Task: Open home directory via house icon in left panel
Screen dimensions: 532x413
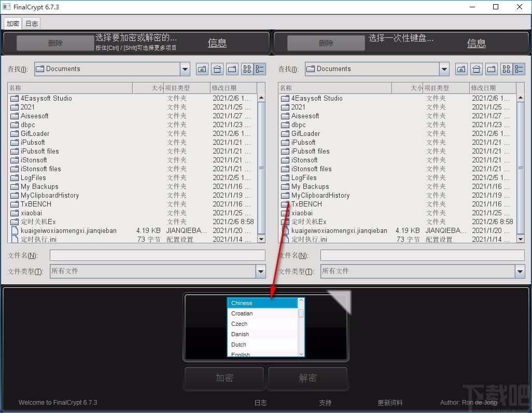Action: (x=217, y=69)
